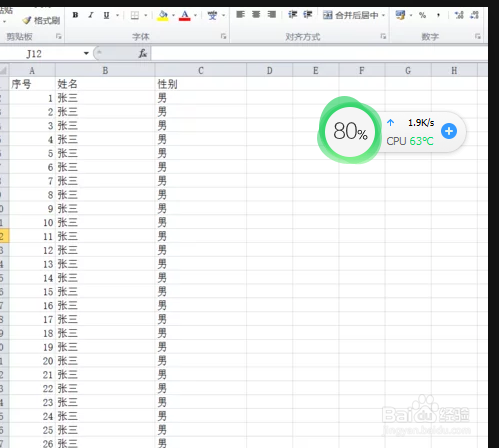The image size is (499, 448).
Task: Click the 80% memory usage floating ball
Action: (x=350, y=131)
